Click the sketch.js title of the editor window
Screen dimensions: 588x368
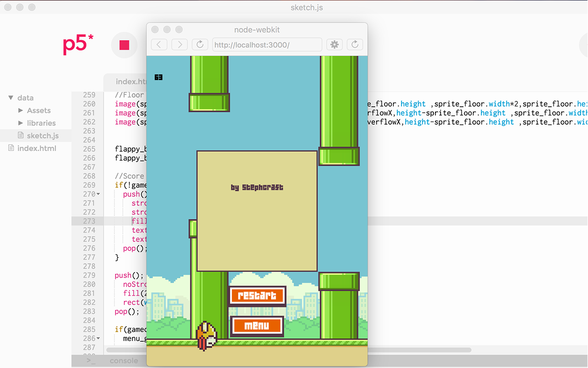click(307, 7)
